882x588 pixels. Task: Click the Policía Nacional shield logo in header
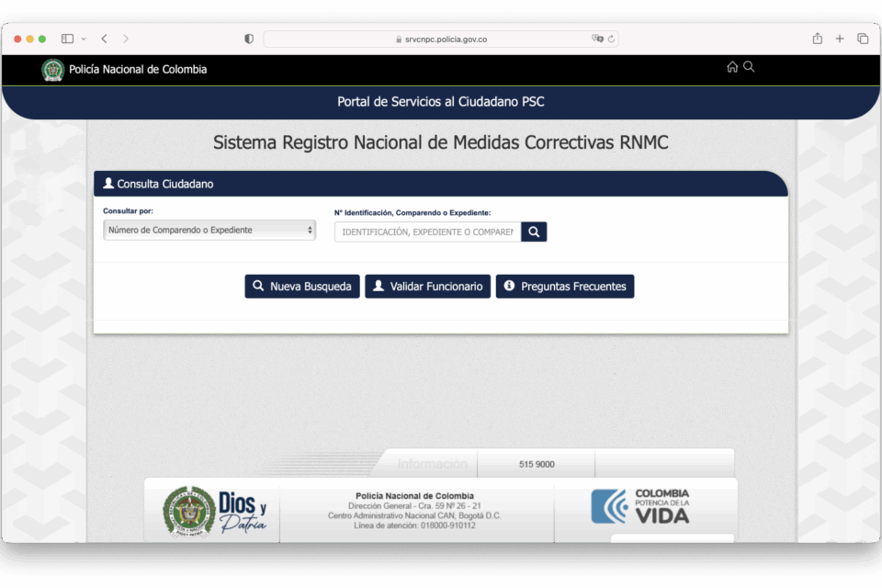[53, 70]
